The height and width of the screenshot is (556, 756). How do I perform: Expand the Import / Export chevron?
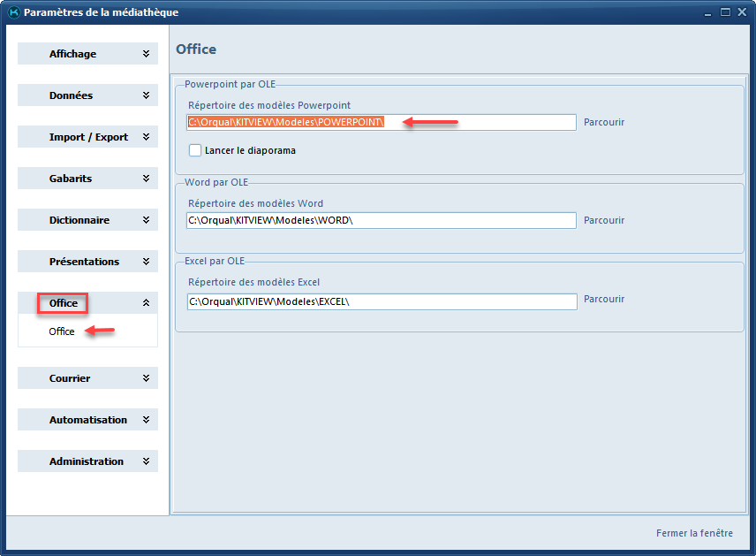(146, 137)
